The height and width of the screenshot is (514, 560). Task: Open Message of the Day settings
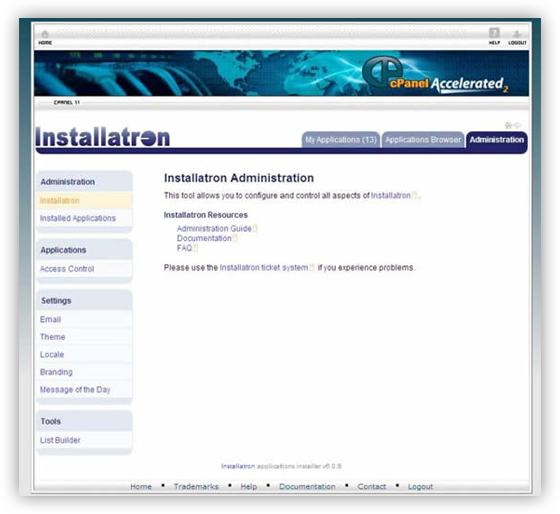84,389
